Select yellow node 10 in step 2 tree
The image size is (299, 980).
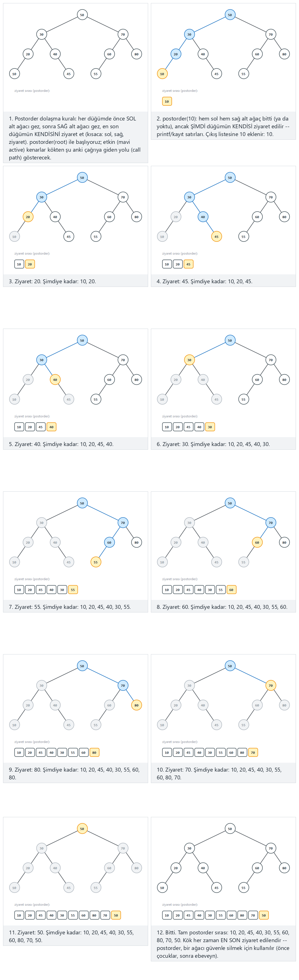pos(162,74)
